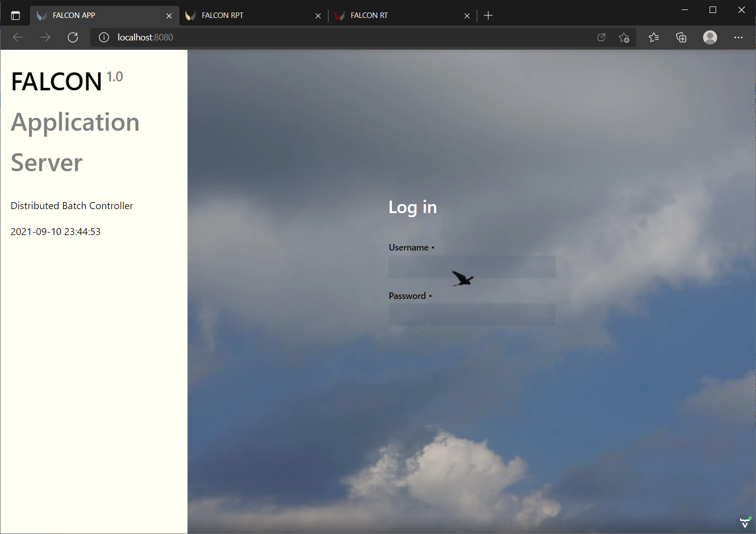Select the FALCON APP tab

point(105,15)
